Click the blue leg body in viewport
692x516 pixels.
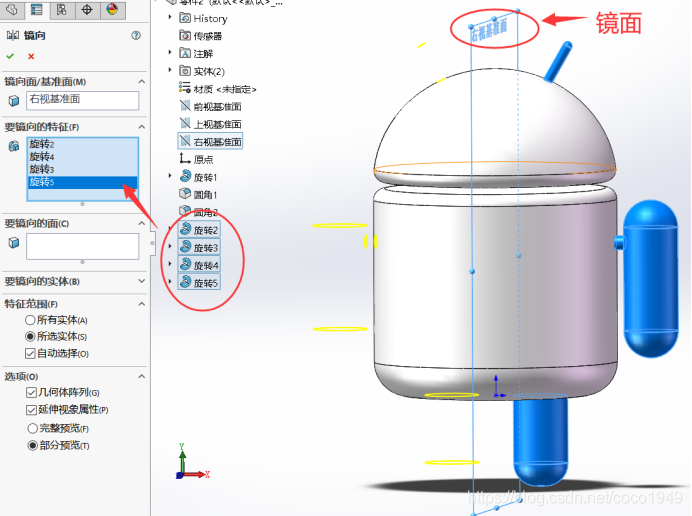(541, 440)
